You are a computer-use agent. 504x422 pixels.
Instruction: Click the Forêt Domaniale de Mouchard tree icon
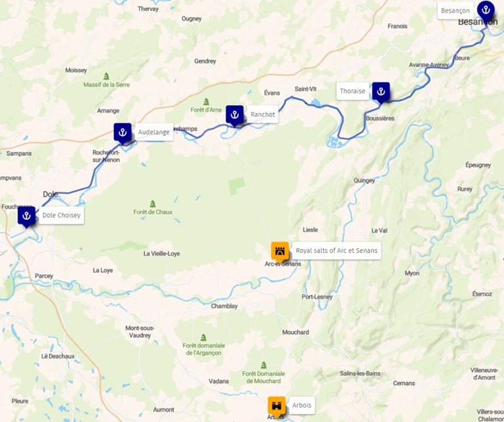tap(264, 365)
